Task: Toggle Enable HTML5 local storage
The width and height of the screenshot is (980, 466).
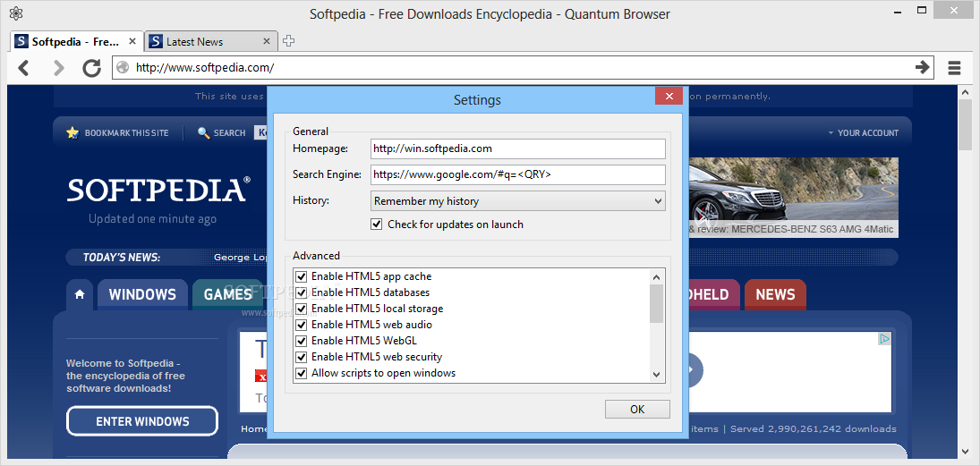Action: (302, 309)
